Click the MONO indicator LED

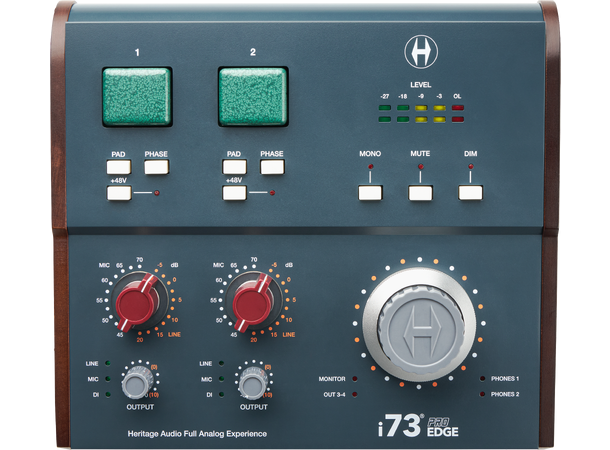(x=370, y=166)
